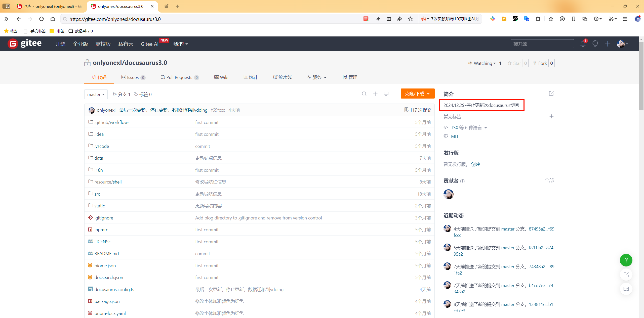
Task: Open the user avatar menu
Action: coord(622,44)
